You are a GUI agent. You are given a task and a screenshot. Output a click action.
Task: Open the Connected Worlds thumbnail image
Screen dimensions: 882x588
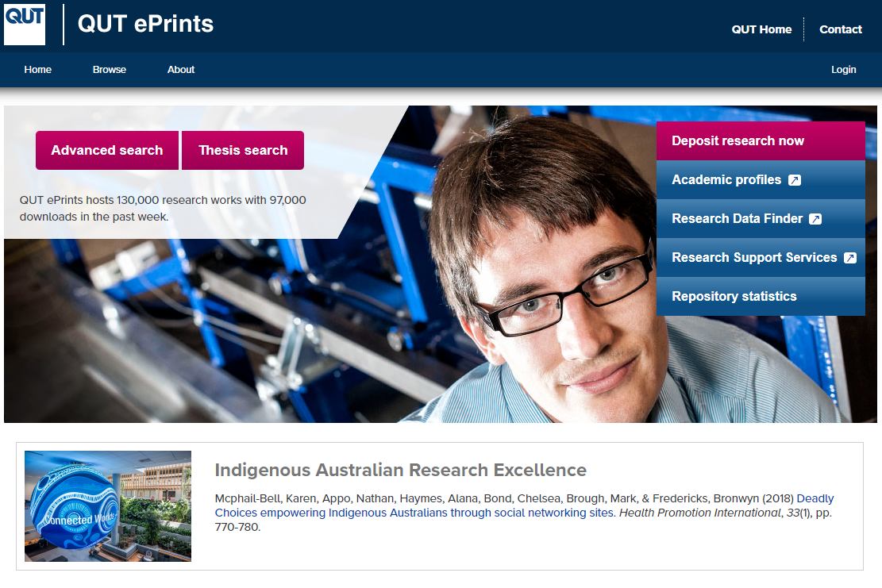(108, 506)
